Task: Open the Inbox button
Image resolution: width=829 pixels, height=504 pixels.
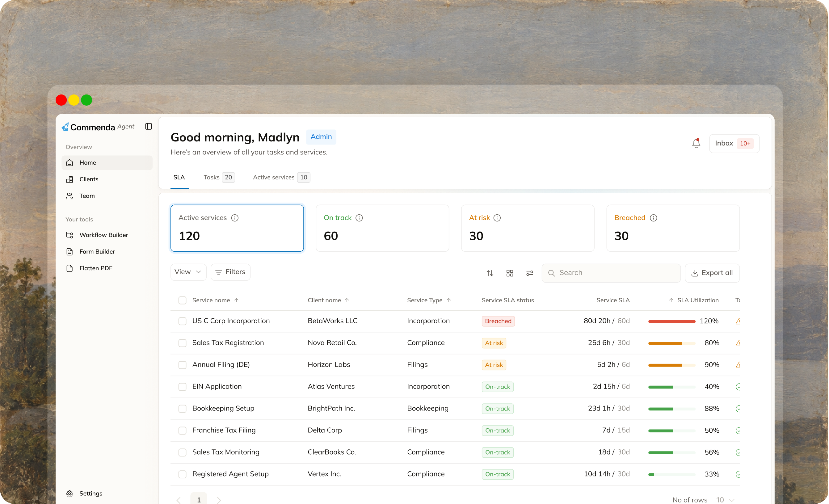Action: tap(734, 143)
